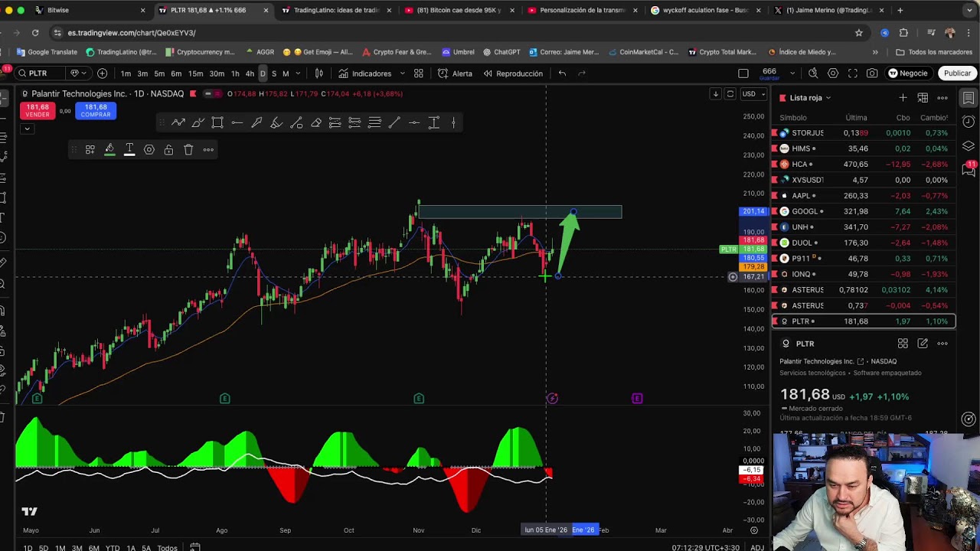Switch to the Bitcoin cae desde 95K tab
This screenshot has height=551, width=980.
coord(458,10)
